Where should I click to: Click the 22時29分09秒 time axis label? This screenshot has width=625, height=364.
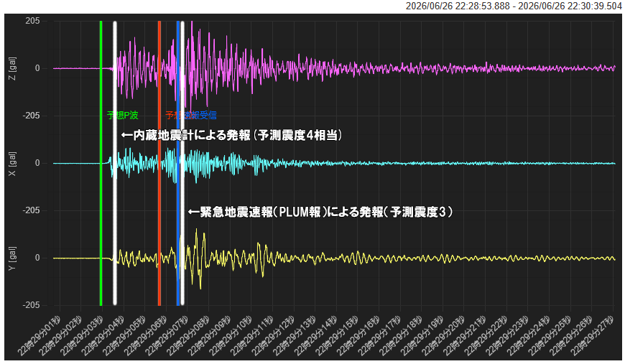(210, 335)
